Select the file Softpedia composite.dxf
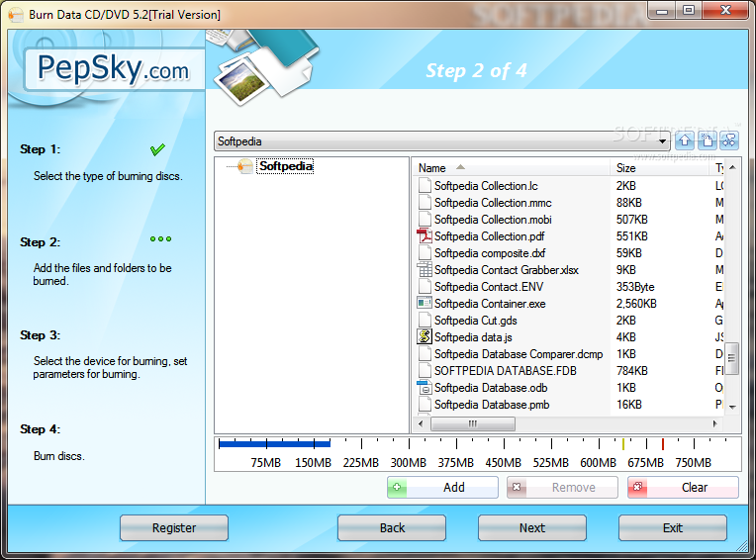This screenshot has width=756, height=560. (490, 253)
